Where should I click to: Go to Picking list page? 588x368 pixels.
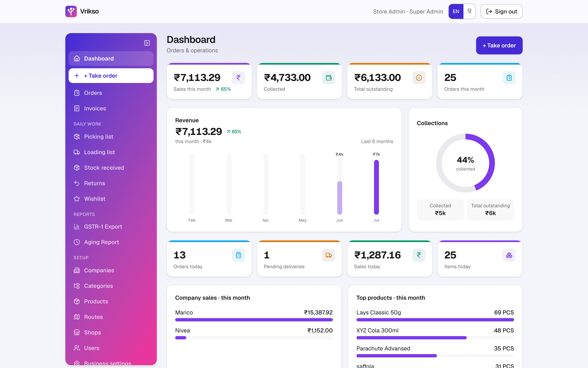pos(111,137)
